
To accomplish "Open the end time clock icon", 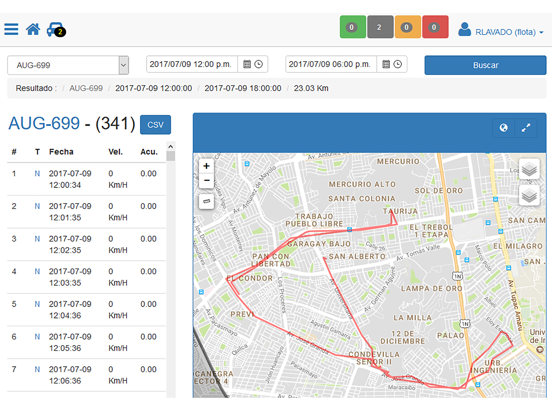I will click(x=398, y=64).
